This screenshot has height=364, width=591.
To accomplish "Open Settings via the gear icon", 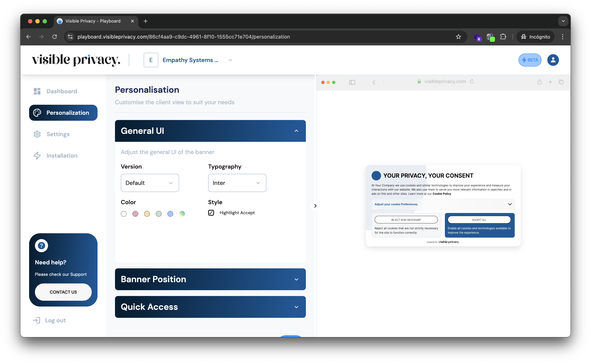I will click(x=37, y=134).
